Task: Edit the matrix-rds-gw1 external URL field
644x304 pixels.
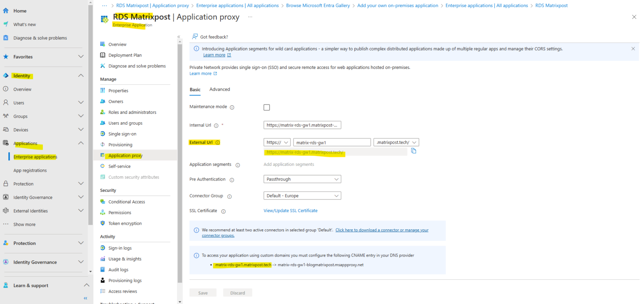Action: pyautogui.click(x=332, y=142)
